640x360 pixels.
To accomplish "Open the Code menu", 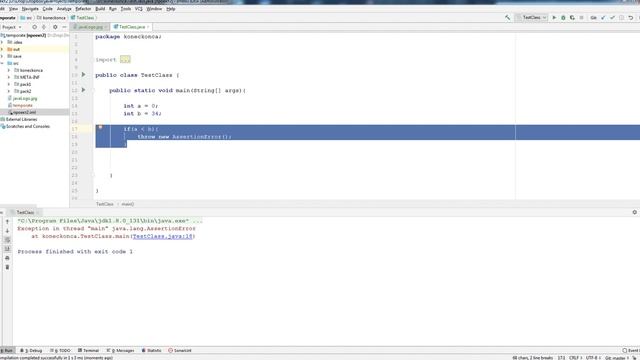I will tap(47, 9).
